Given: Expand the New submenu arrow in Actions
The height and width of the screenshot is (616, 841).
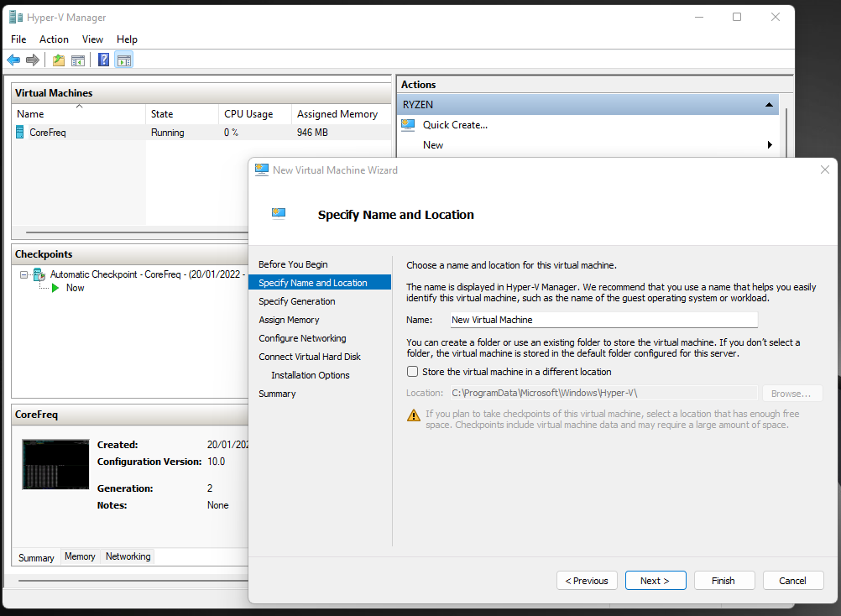Looking at the screenshot, I should (x=770, y=144).
